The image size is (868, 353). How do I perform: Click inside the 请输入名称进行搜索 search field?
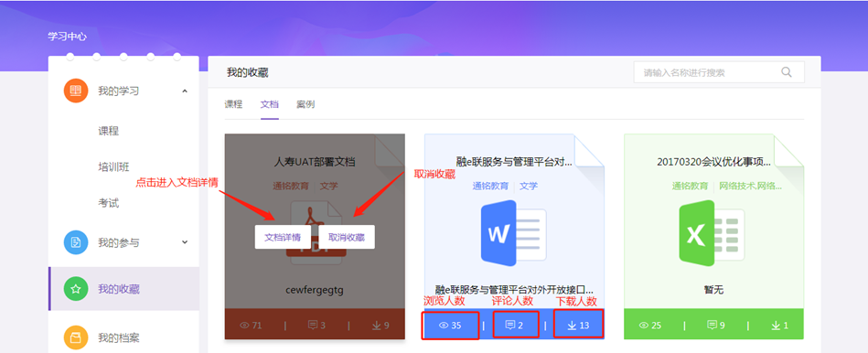[719, 72]
